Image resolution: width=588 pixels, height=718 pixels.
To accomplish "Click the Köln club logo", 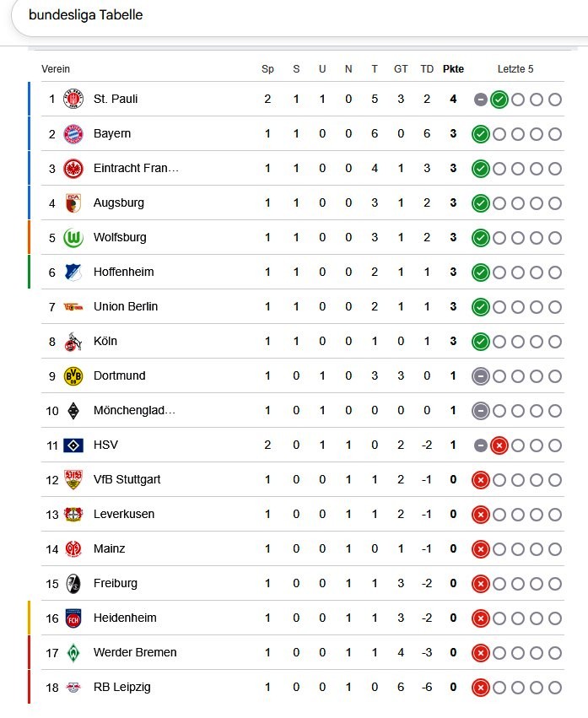I will pyautogui.click(x=74, y=342).
